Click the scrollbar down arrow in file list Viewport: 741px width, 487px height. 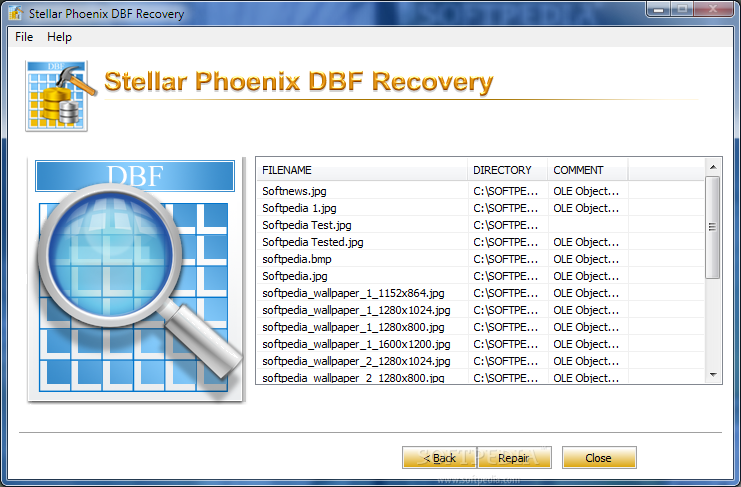[713, 375]
